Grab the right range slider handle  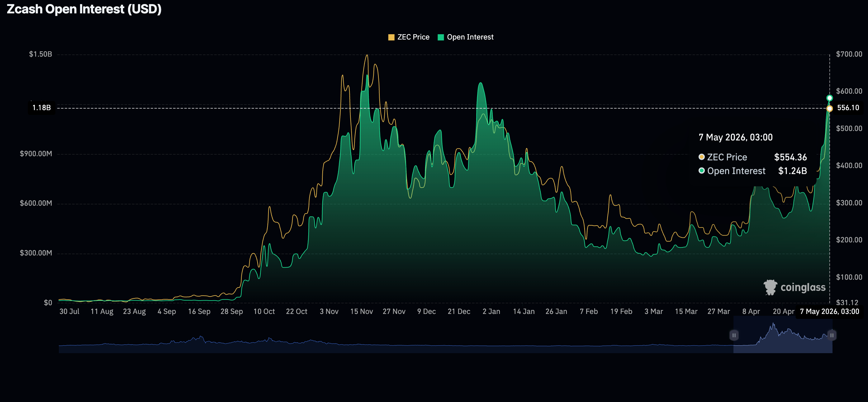(x=832, y=335)
